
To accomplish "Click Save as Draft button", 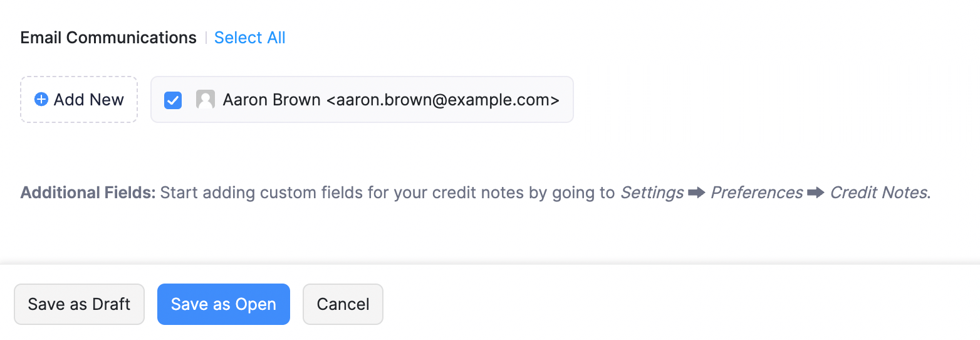I will pyautogui.click(x=79, y=304).
